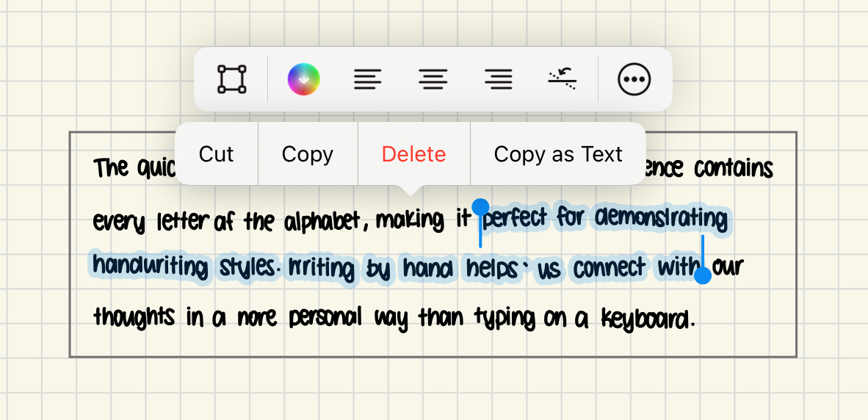Viewport: 868px width, 420px height.
Task: Choose Cut from the context menu
Action: (x=216, y=154)
